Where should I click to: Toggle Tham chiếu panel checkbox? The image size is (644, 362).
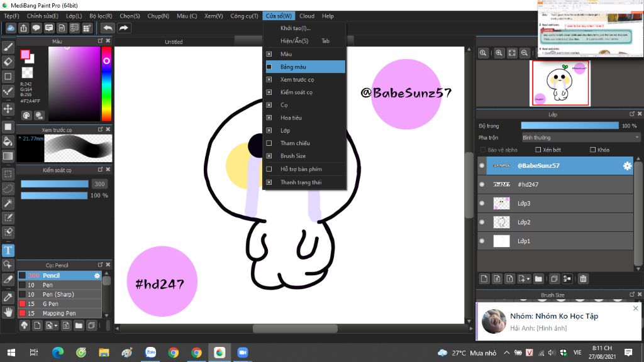[269, 143]
